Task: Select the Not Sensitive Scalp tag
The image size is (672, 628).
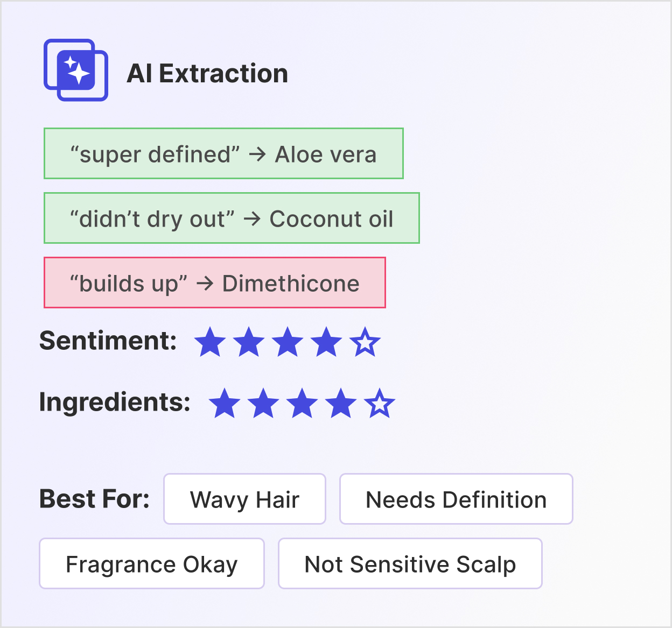Action: (410, 563)
